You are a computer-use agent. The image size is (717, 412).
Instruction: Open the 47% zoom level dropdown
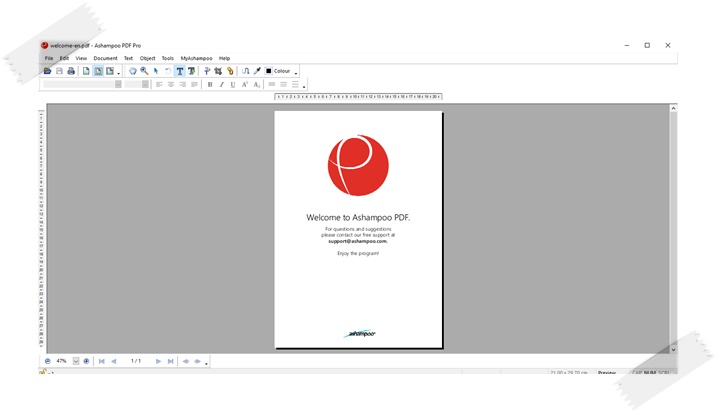(x=76, y=361)
